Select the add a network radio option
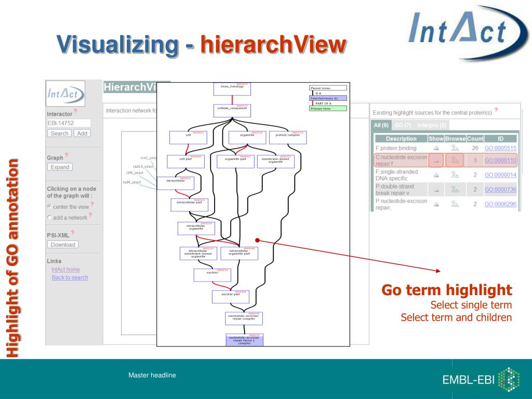Image resolution: width=532 pixels, height=399 pixels. tap(49, 217)
